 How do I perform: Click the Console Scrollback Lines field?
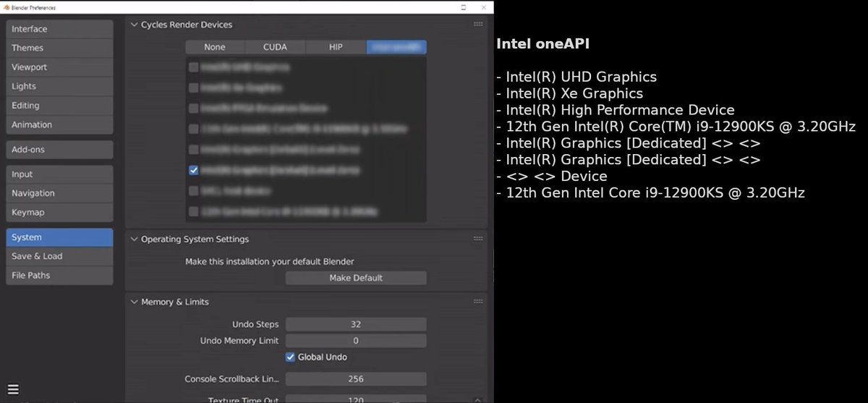click(356, 379)
